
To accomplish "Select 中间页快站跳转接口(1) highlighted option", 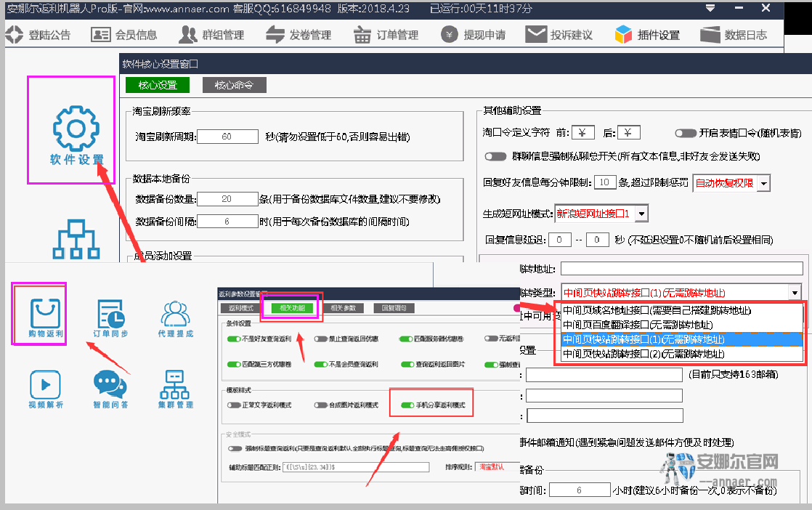I will [x=682, y=339].
